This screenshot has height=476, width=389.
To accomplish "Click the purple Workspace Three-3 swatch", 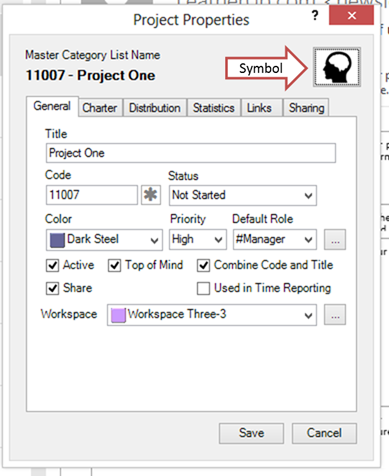I will [x=118, y=315].
